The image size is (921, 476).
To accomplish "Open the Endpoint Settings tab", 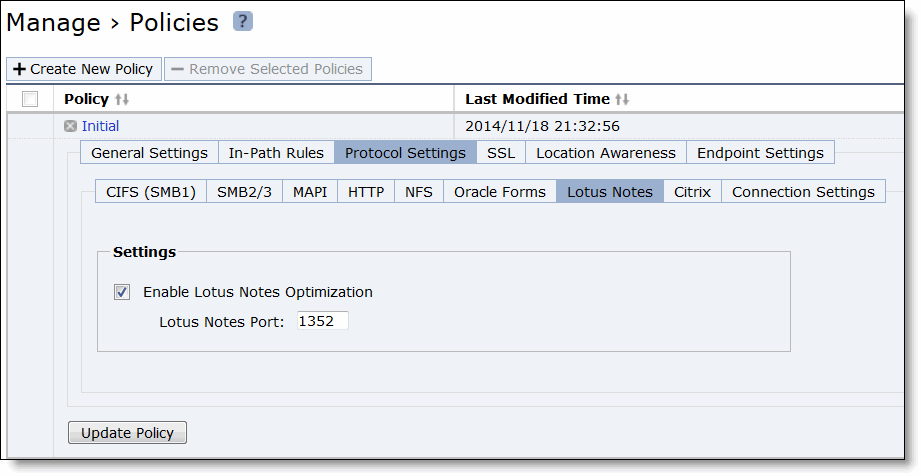I will 760,153.
